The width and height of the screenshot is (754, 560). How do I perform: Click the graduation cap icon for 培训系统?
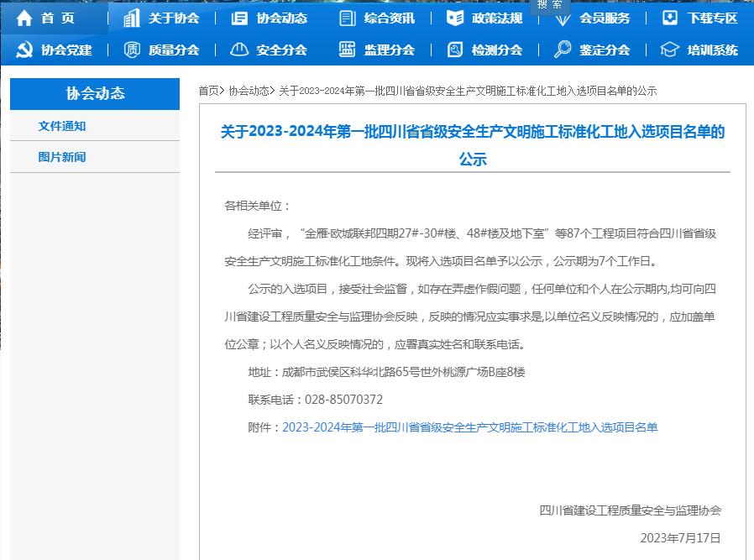click(670, 50)
